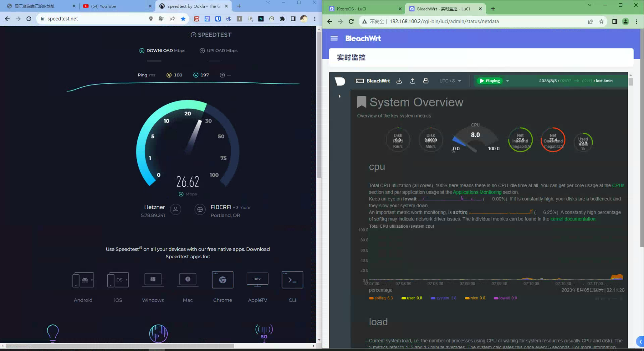Click the Total CPU utilization chart area
Screen dimensions: 644x351
click(x=496, y=255)
